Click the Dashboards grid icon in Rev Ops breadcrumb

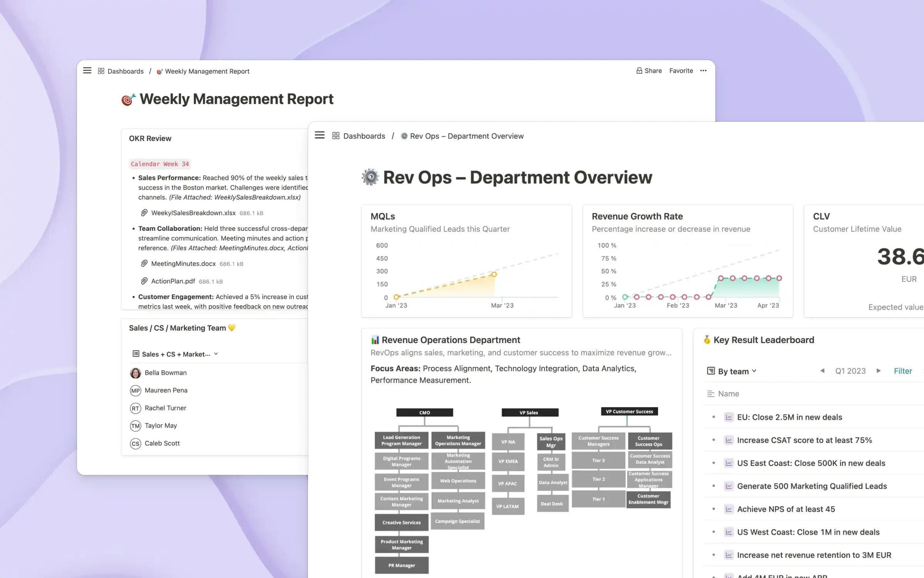336,136
